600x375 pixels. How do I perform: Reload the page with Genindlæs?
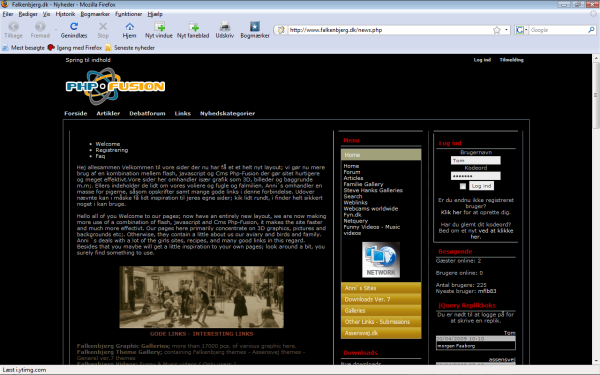[x=74, y=30]
